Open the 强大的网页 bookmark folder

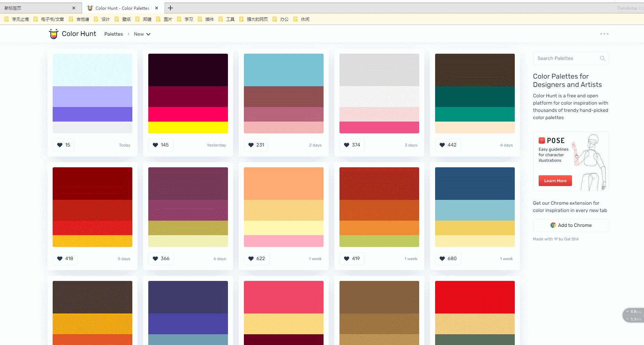(x=254, y=19)
